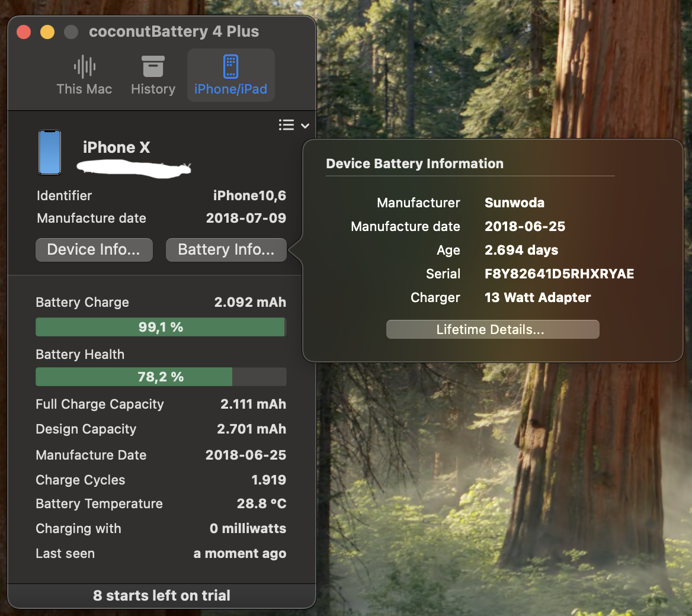This screenshot has height=616, width=692.
Task: Click the red close window button
Action: click(x=24, y=32)
